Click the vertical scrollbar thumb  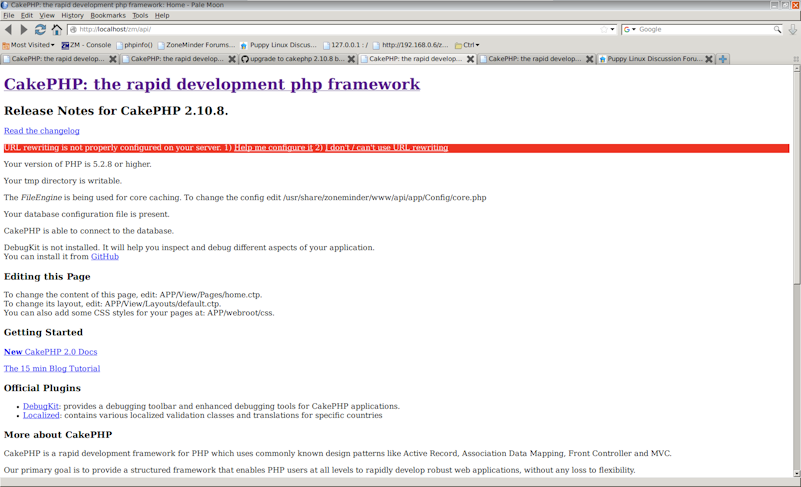coord(796,176)
